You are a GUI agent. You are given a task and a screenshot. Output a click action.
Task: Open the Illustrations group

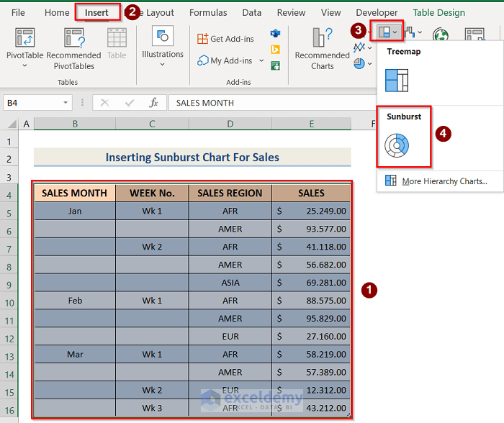[163, 47]
